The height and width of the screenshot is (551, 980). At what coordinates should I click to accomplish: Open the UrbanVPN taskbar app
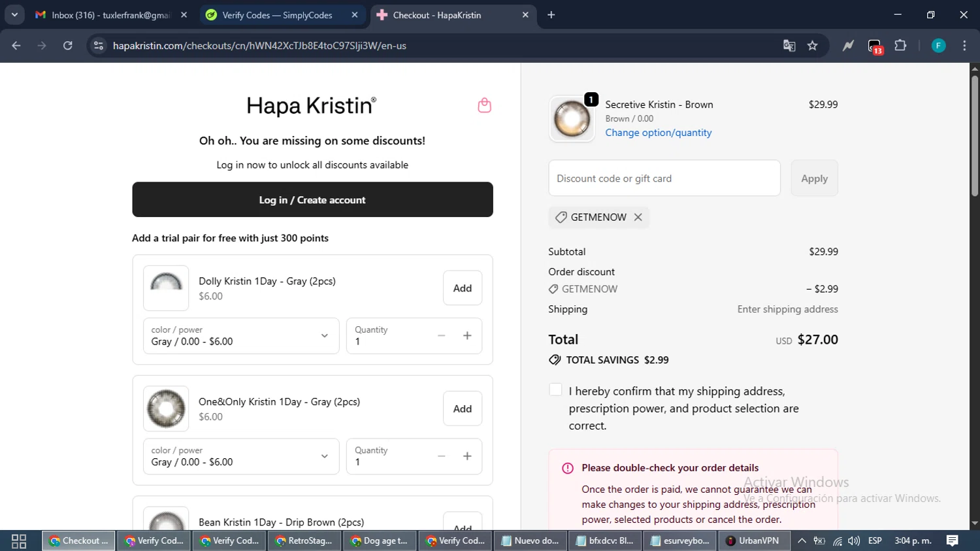(753, 541)
